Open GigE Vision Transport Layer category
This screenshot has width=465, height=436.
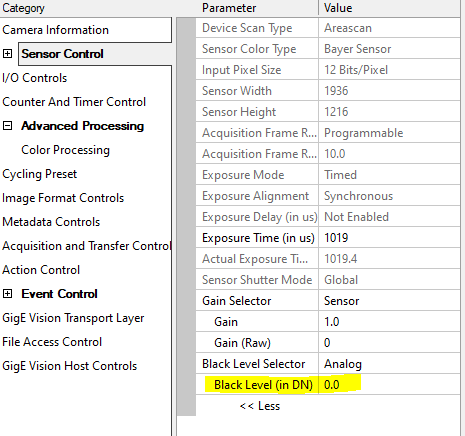(x=73, y=318)
